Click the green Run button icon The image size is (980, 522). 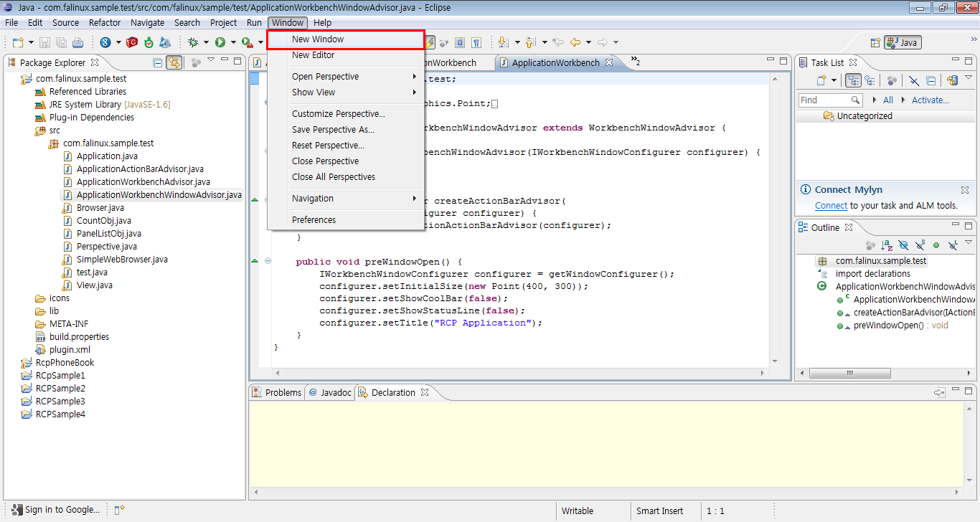point(220,42)
